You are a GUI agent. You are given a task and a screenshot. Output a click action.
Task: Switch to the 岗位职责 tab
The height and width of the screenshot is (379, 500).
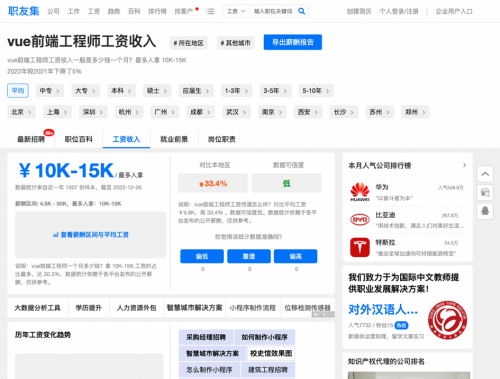(222, 139)
